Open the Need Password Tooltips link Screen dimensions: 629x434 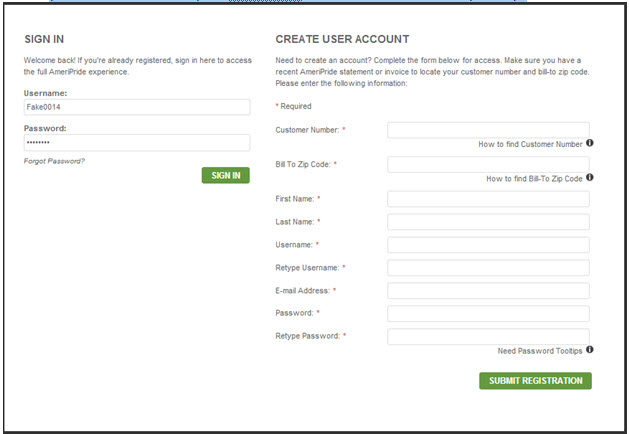click(540, 351)
